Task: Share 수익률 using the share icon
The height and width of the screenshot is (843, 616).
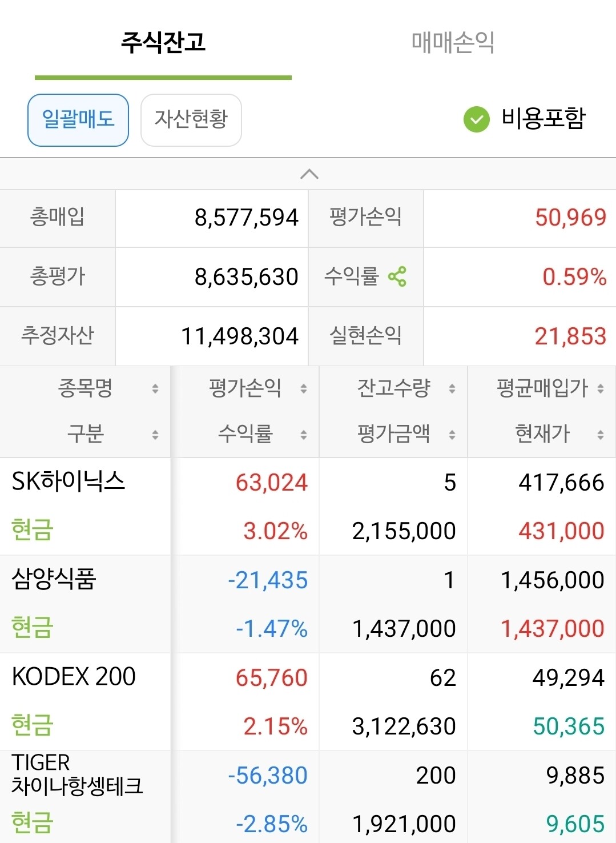Action: pos(397,276)
